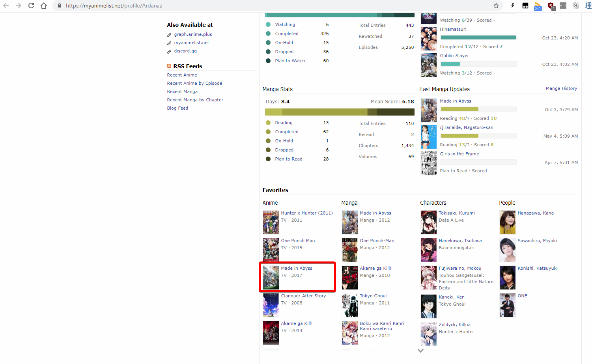The width and height of the screenshot is (592, 364).
Task: Open the black two-eyed mask extension icon
Action: click(x=525, y=6)
